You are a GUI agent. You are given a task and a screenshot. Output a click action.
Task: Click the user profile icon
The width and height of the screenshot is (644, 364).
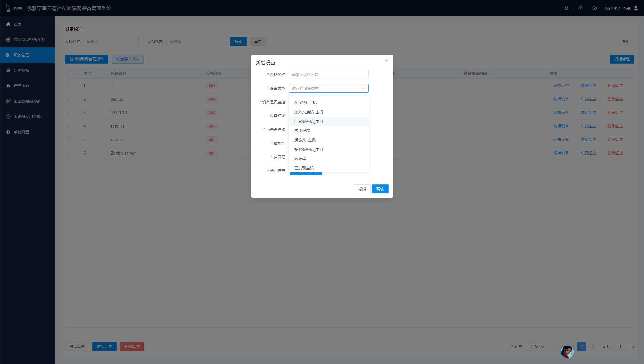click(x=636, y=8)
